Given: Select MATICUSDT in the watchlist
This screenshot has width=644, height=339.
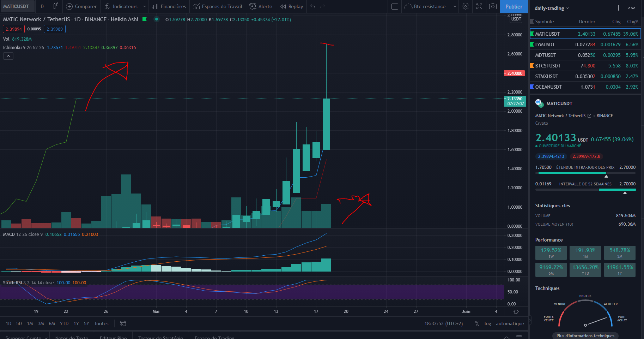Looking at the screenshot, I should 585,34.
